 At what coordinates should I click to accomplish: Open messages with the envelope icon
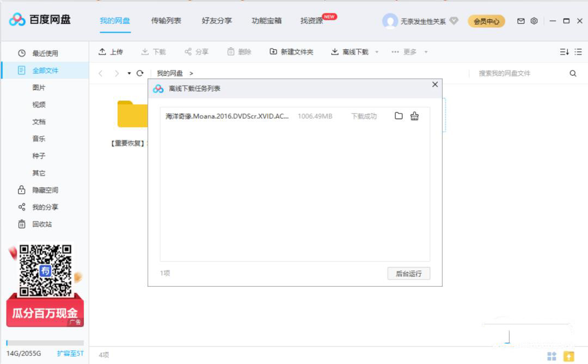[520, 21]
